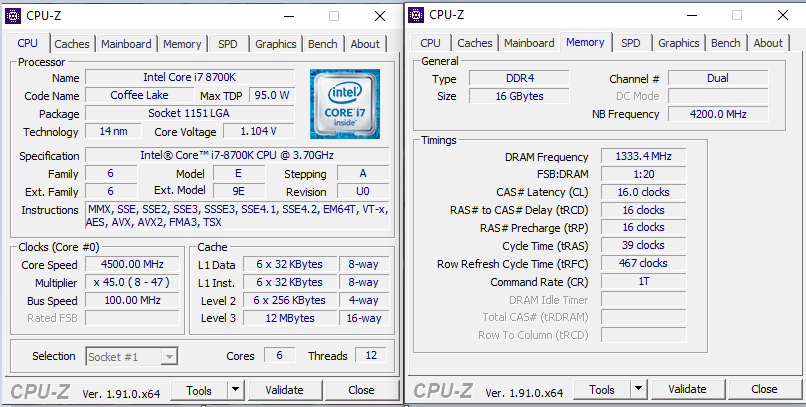Open SPD tab in right CPU-Z window
This screenshot has height=407, width=806.
click(631, 43)
